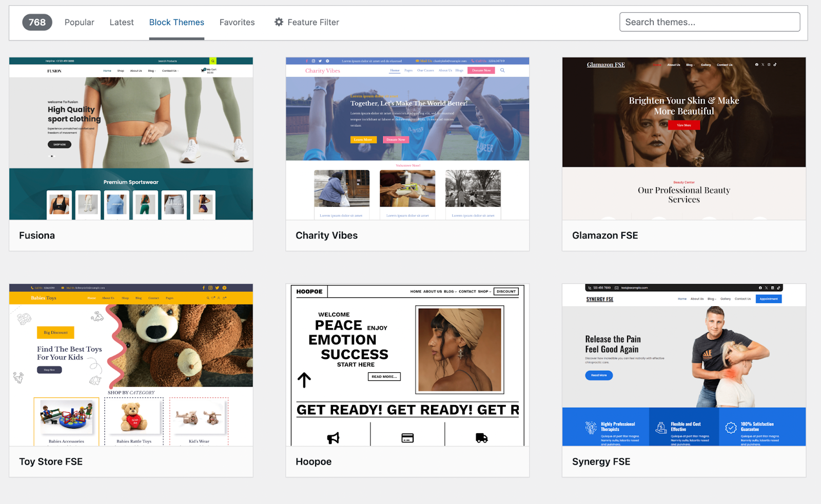This screenshot has width=821, height=504.
Task: Select the second carousel dot in Fusiona preview
Action: pos(52,156)
